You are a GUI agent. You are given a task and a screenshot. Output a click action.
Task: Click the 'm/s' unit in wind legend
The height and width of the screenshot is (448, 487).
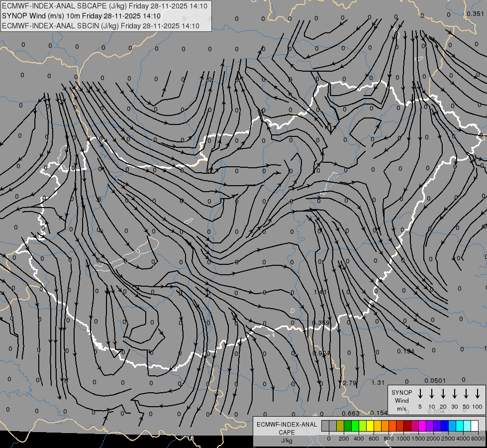(401, 409)
